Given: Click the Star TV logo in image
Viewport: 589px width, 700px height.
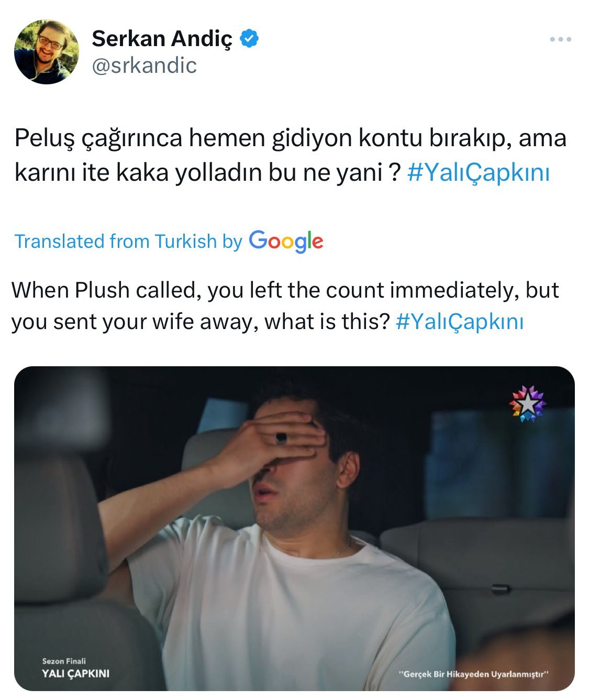Looking at the screenshot, I should coord(528,404).
